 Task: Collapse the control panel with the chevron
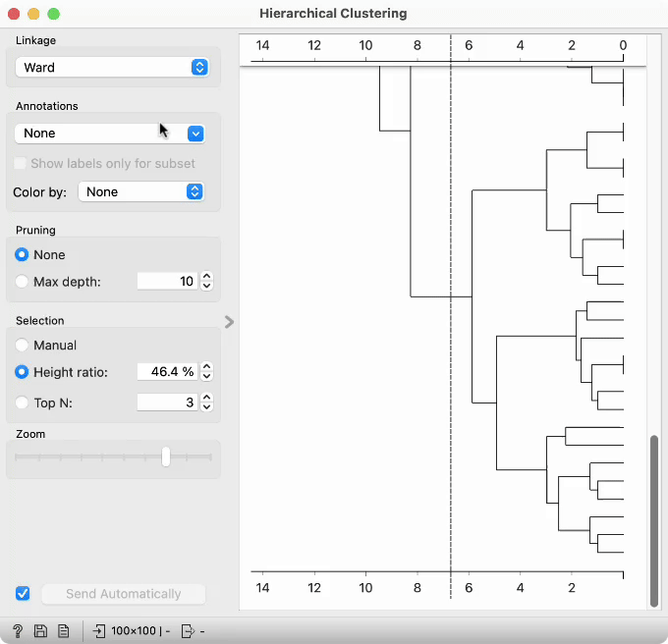pyautogui.click(x=229, y=322)
